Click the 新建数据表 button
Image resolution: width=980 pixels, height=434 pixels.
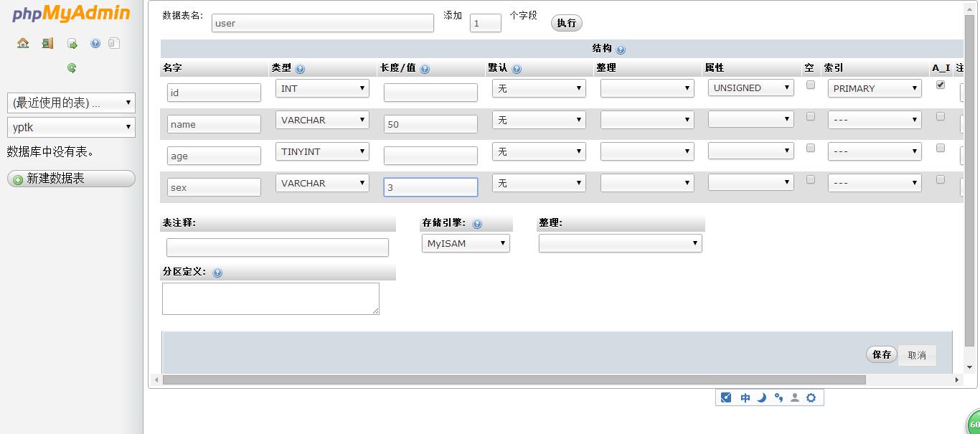click(71, 179)
